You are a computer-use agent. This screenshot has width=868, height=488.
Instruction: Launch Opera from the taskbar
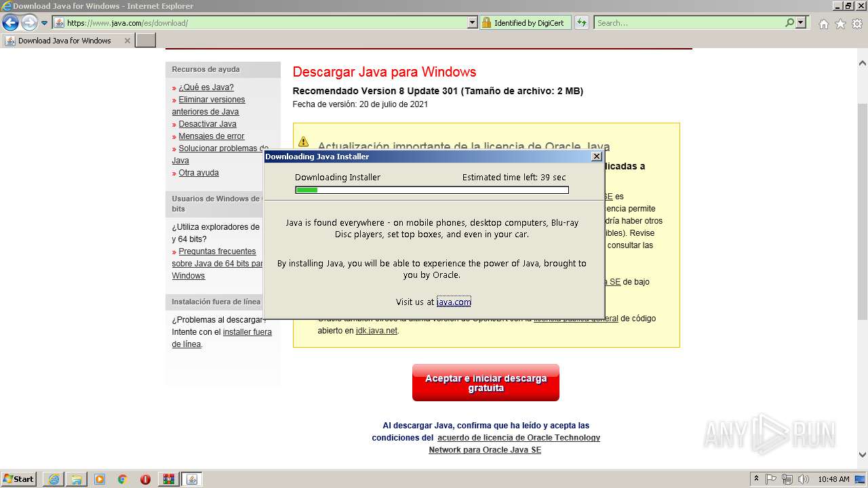coord(146,479)
